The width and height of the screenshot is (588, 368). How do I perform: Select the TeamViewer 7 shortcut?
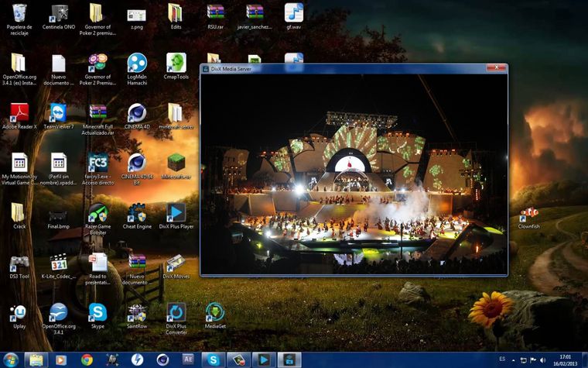(x=58, y=113)
